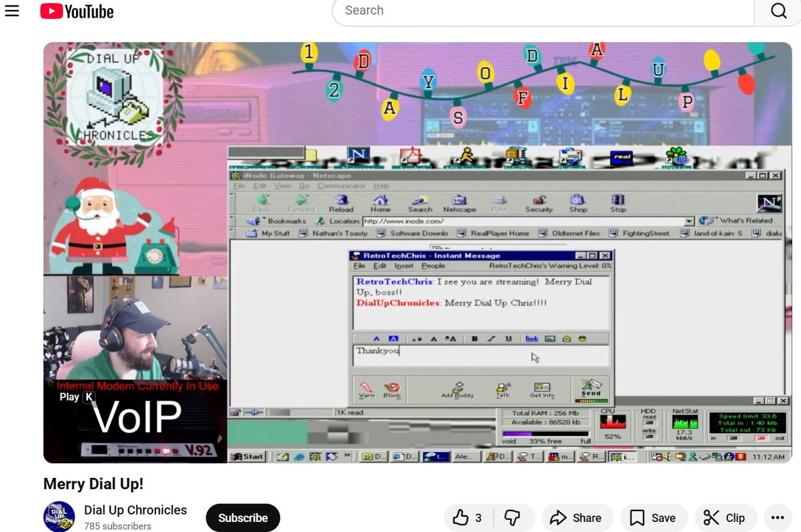Expand the Location bar dropdown arrow
Screen dimensions: 801x532
pyautogui.click(x=690, y=221)
